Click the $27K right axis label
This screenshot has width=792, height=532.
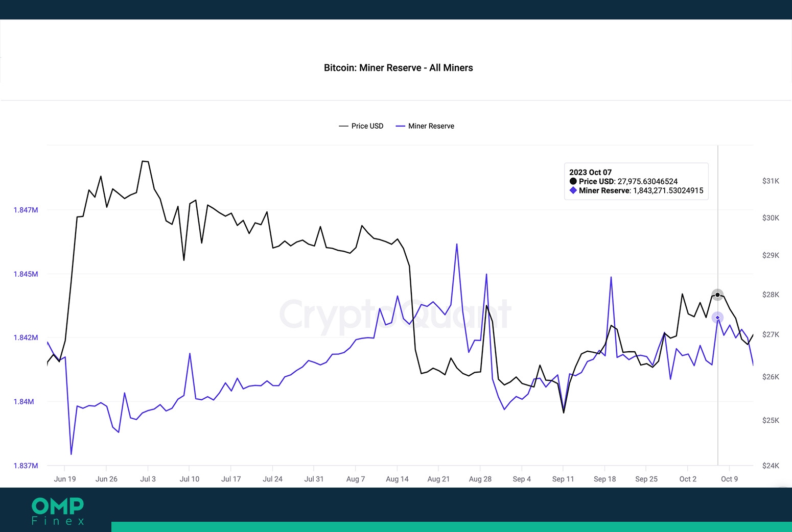pos(771,334)
